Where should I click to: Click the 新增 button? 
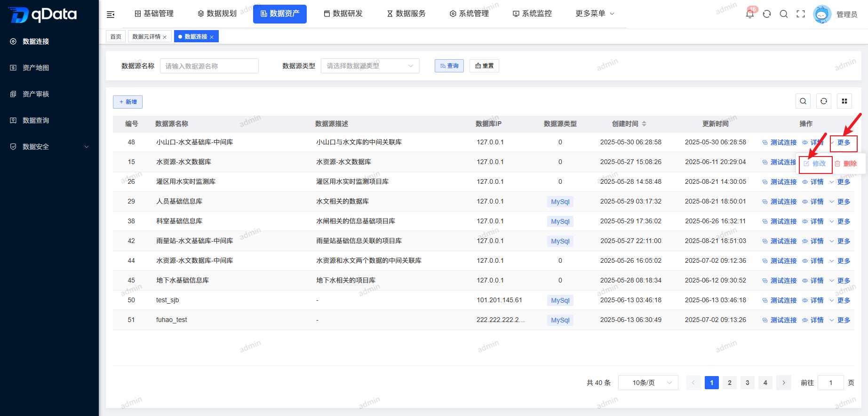coord(127,102)
